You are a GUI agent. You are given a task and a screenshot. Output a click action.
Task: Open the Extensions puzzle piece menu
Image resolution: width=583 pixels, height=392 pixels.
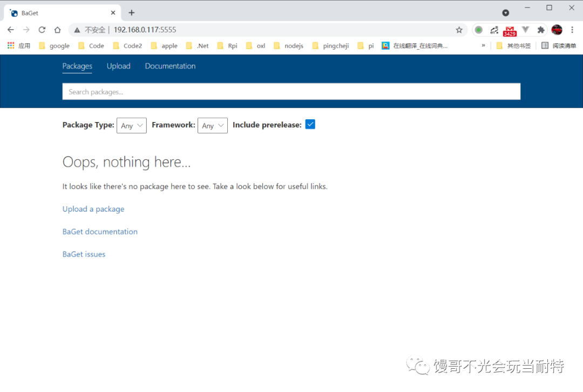pyautogui.click(x=540, y=30)
